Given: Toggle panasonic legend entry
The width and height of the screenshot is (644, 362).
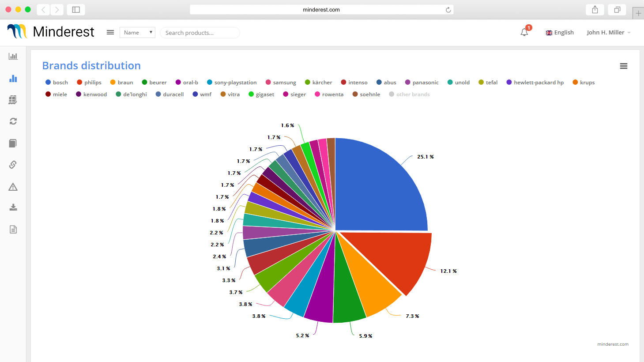Looking at the screenshot, I should point(422,83).
